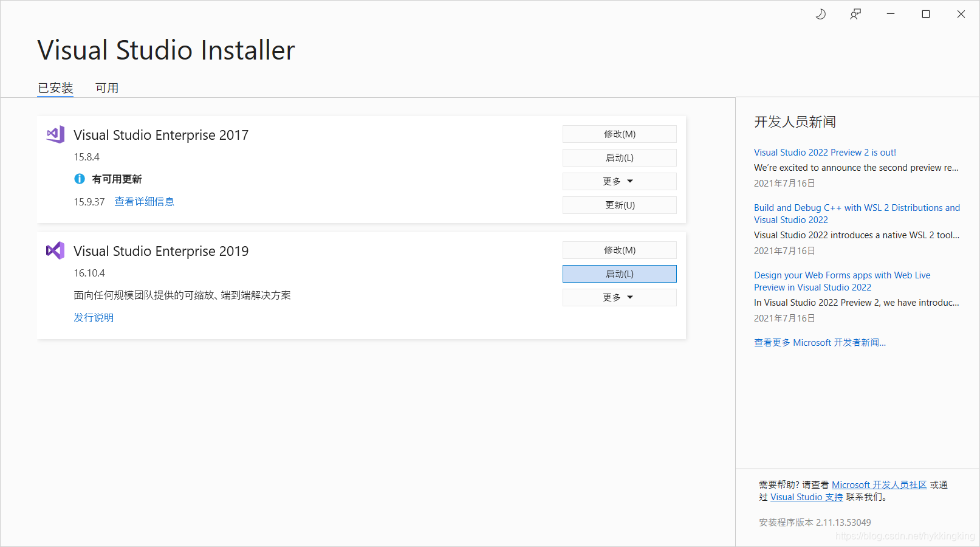
Task: Launch Visual Studio Enterprise 2019 with 启动(L)
Action: (x=620, y=273)
